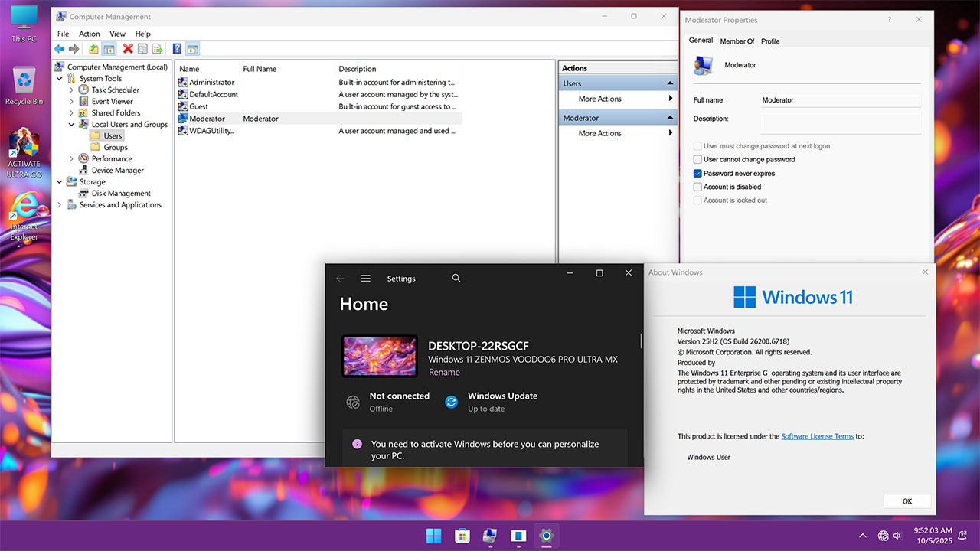
Task: Open the hamburger navigation menu in Settings
Action: click(366, 279)
